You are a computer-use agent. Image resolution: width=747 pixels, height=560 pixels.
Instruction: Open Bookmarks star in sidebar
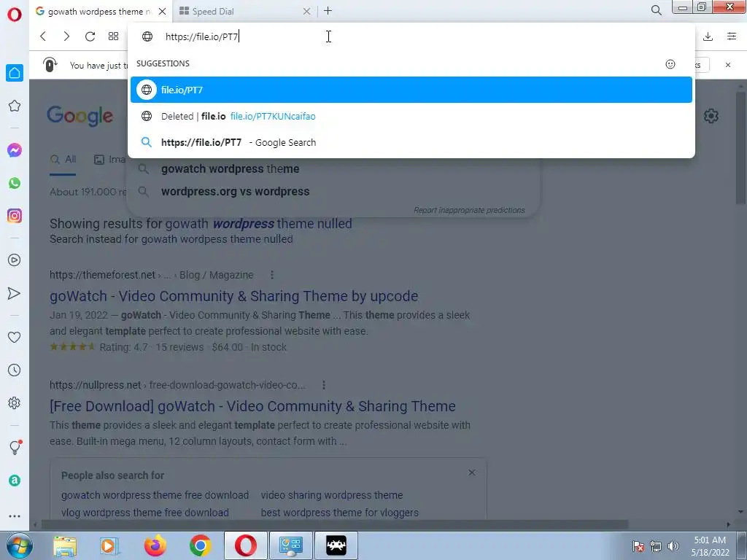pyautogui.click(x=15, y=106)
